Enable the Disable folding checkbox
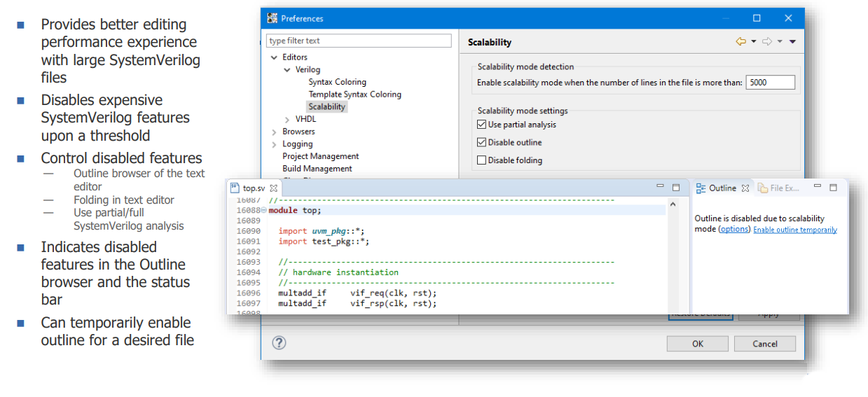This screenshot has height=397, width=868. [481, 160]
